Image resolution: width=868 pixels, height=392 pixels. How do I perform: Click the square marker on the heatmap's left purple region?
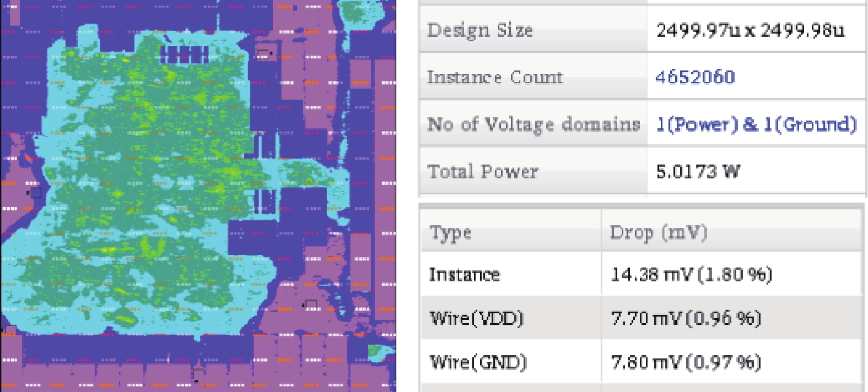coord(35,193)
